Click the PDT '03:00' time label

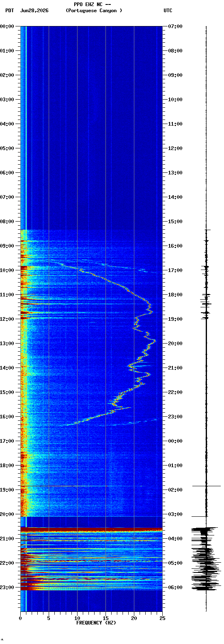(7, 100)
